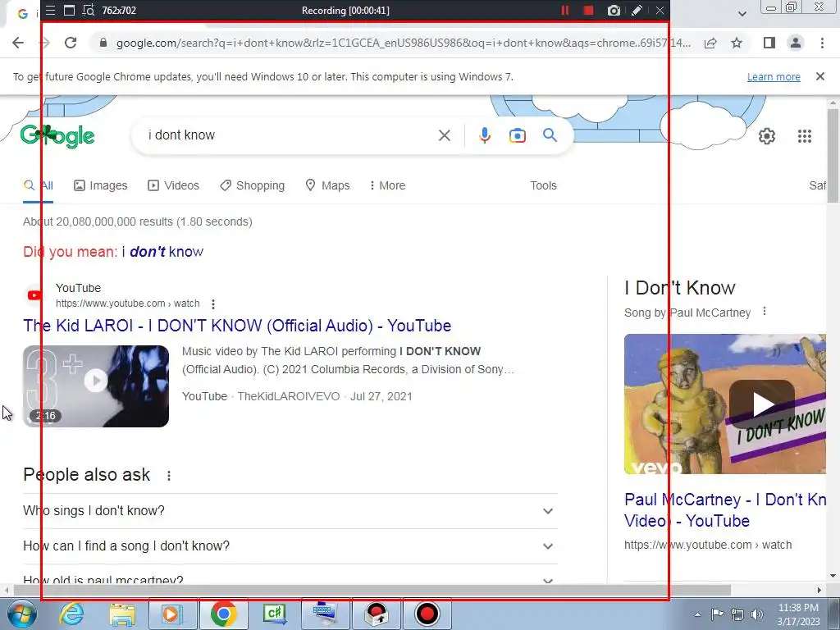The height and width of the screenshot is (630, 840).
Task: Open the keyboard monitor app in taskbar
Action: click(325, 614)
